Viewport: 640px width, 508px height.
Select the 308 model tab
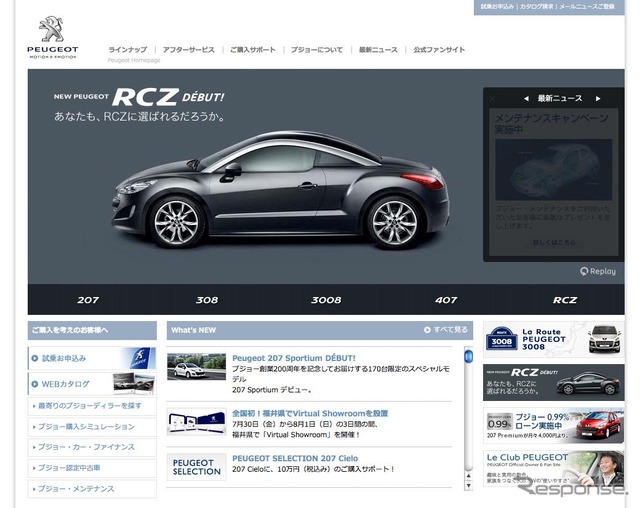[207, 300]
